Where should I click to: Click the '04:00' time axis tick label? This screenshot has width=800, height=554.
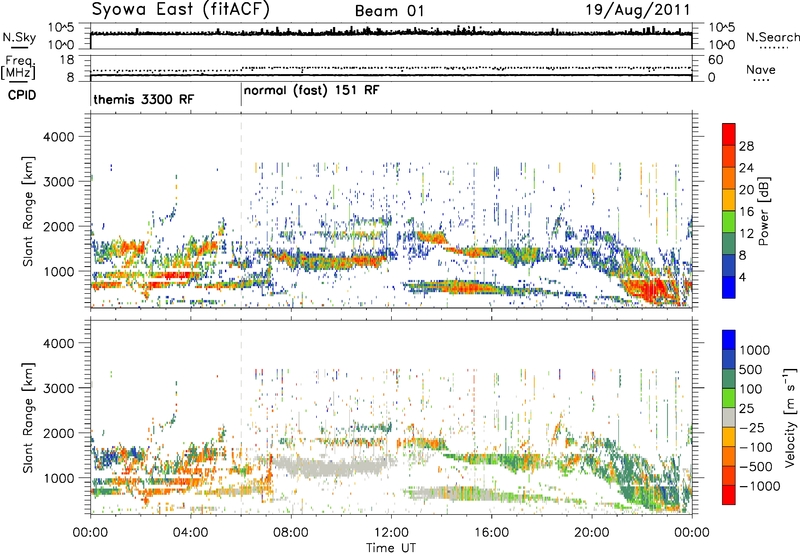pyautogui.click(x=190, y=533)
